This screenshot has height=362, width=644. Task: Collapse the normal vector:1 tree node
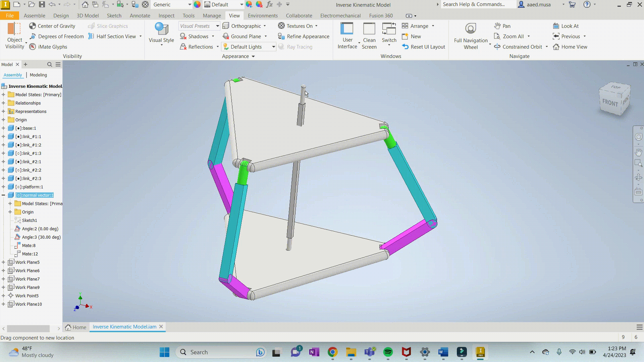pyautogui.click(x=3, y=195)
